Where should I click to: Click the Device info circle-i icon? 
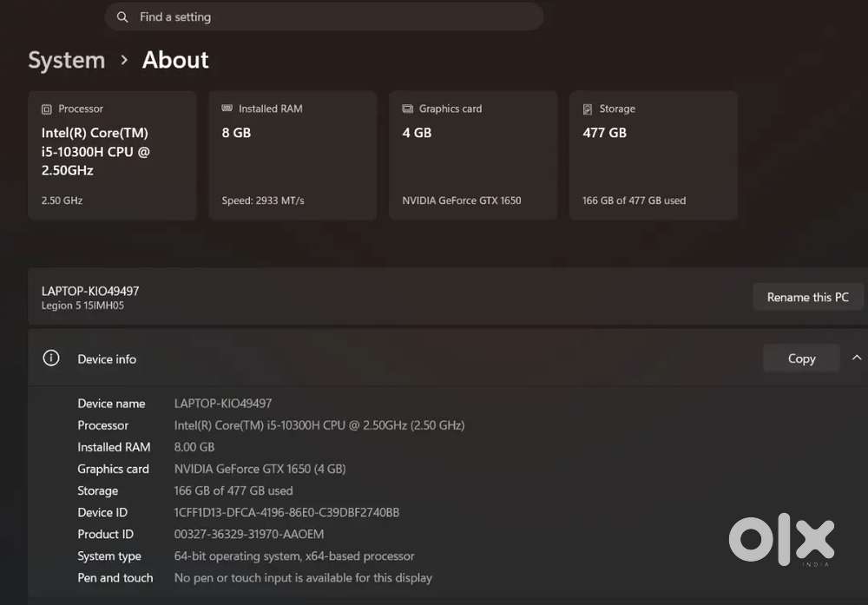point(51,358)
